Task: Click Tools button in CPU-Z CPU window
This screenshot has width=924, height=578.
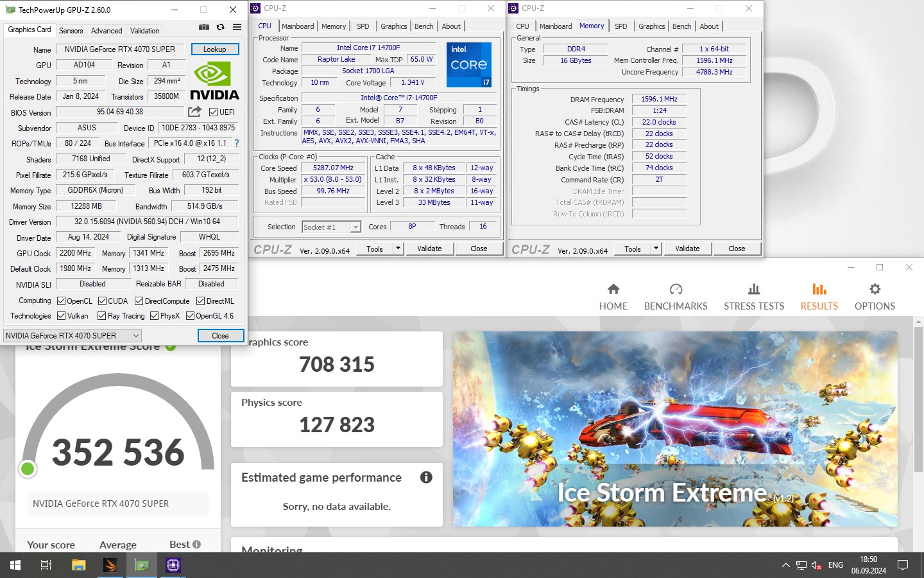Action: pos(375,249)
